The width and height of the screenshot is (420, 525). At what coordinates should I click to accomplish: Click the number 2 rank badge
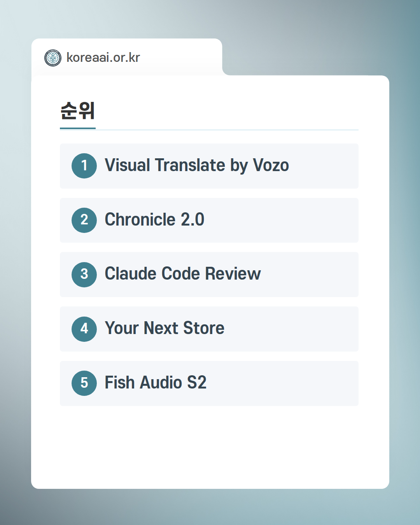click(84, 220)
